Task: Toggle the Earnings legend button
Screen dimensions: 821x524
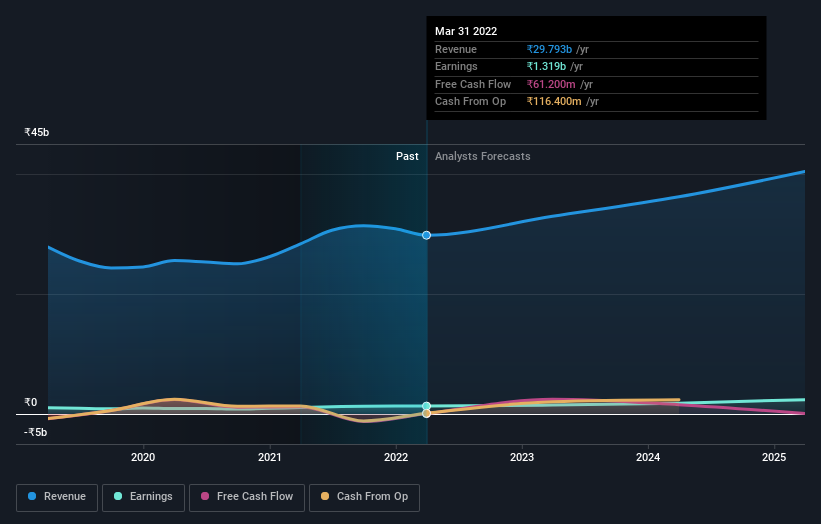Action: pos(143,497)
